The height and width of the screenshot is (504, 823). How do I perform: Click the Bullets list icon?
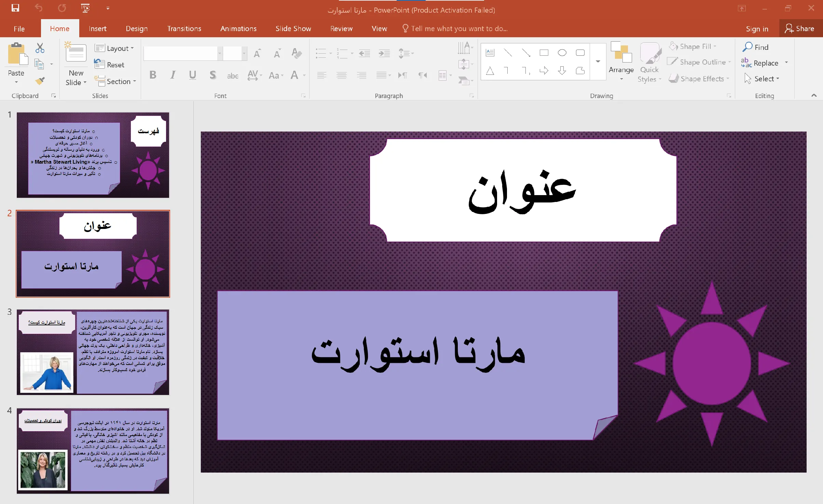click(x=321, y=53)
